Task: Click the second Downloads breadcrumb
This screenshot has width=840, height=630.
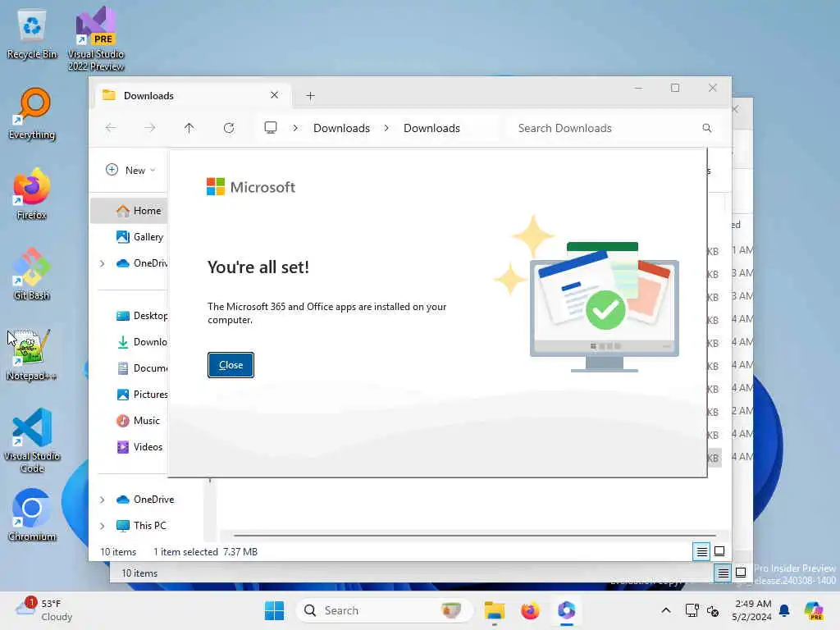Action: click(x=431, y=128)
